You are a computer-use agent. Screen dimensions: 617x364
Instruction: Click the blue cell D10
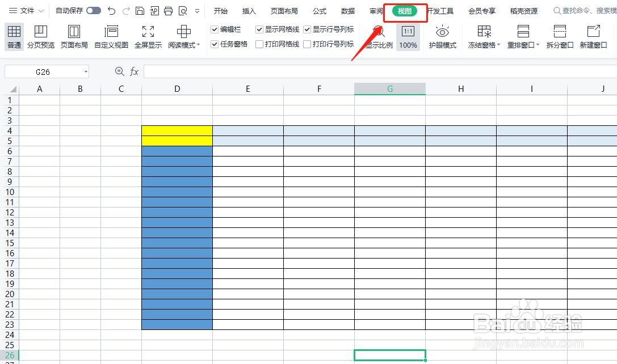pyautogui.click(x=177, y=192)
